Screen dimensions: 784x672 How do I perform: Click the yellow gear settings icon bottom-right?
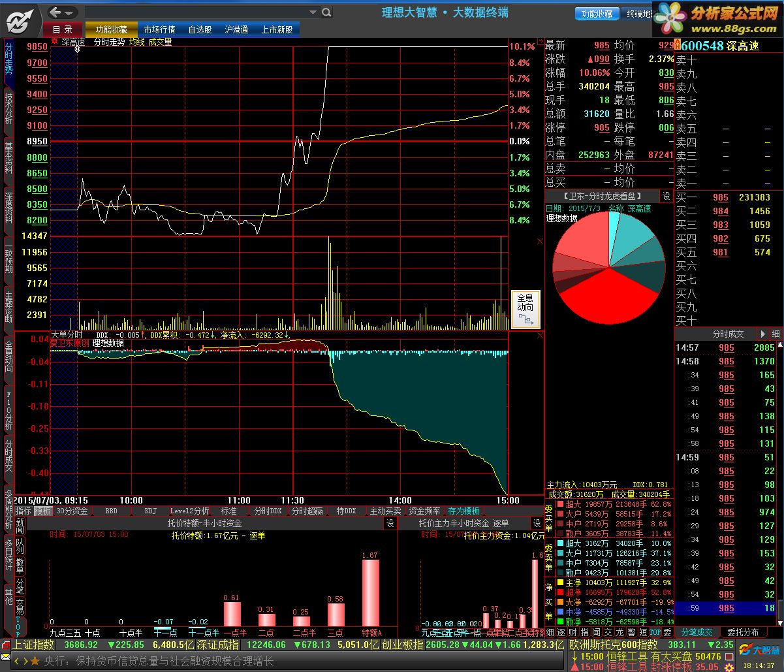point(729,666)
